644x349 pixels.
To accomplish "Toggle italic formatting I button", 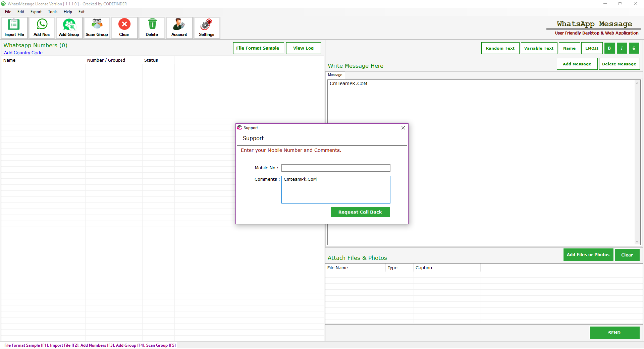I will [x=622, y=48].
